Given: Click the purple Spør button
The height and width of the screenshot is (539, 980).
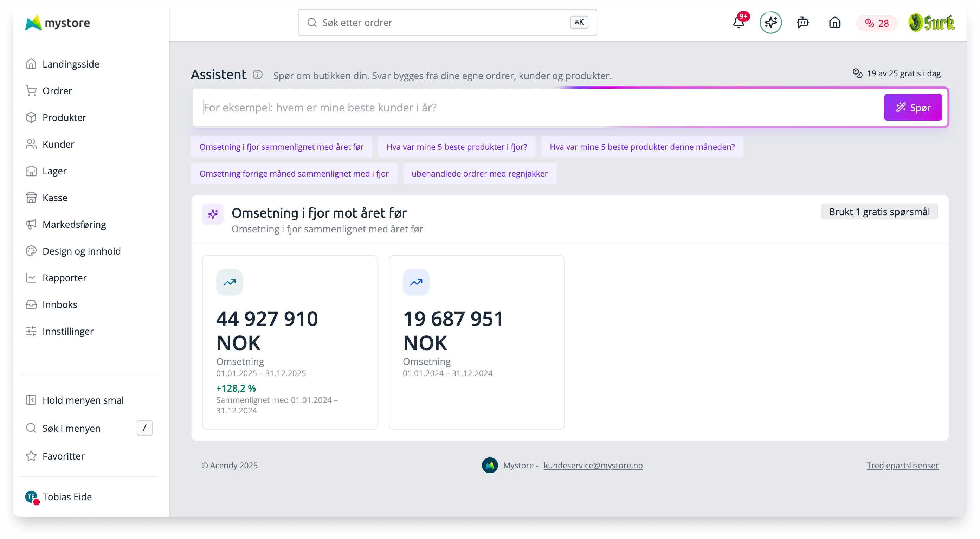Looking at the screenshot, I should (x=913, y=107).
